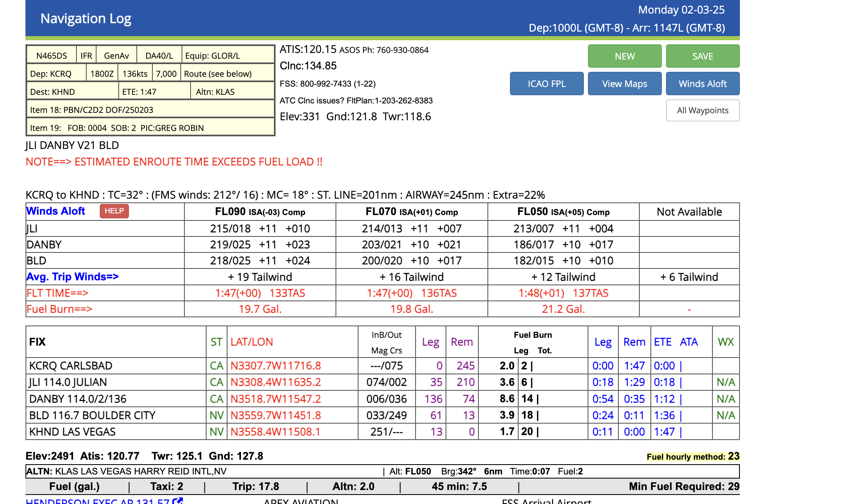Click the NEW button
This screenshot has height=504, width=845.
[x=624, y=56]
